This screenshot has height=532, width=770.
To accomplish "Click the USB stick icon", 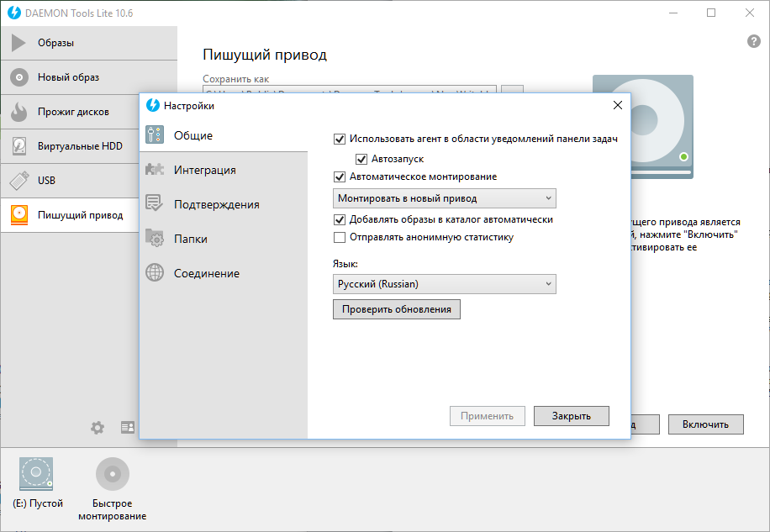I will click(19, 181).
